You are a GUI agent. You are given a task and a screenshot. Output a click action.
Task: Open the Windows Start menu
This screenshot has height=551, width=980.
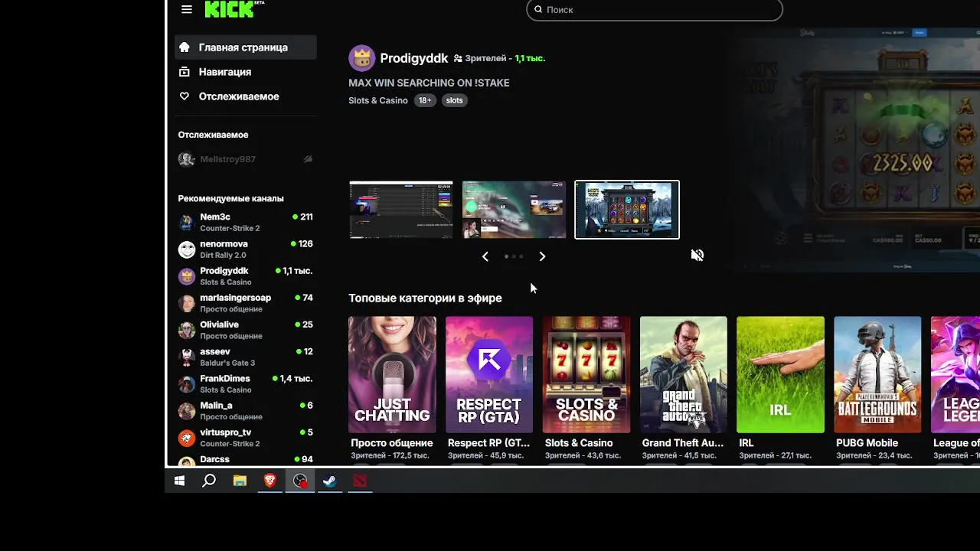point(179,481)
